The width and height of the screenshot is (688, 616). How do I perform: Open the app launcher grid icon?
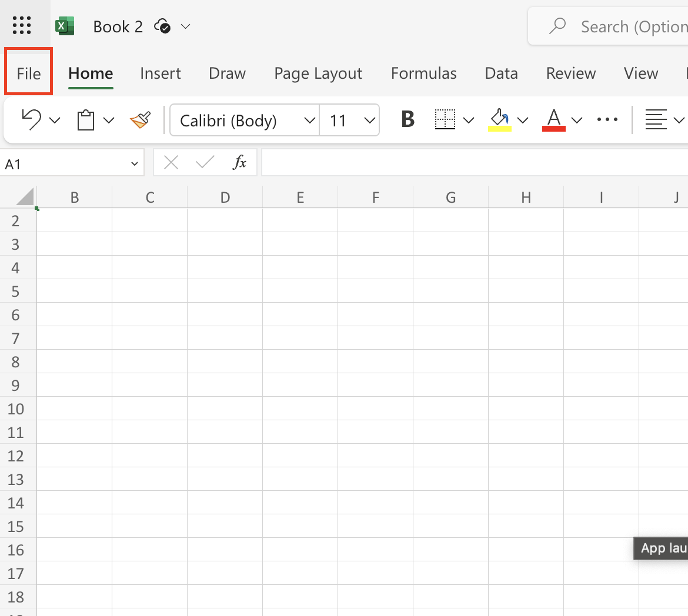pos(22,26)
